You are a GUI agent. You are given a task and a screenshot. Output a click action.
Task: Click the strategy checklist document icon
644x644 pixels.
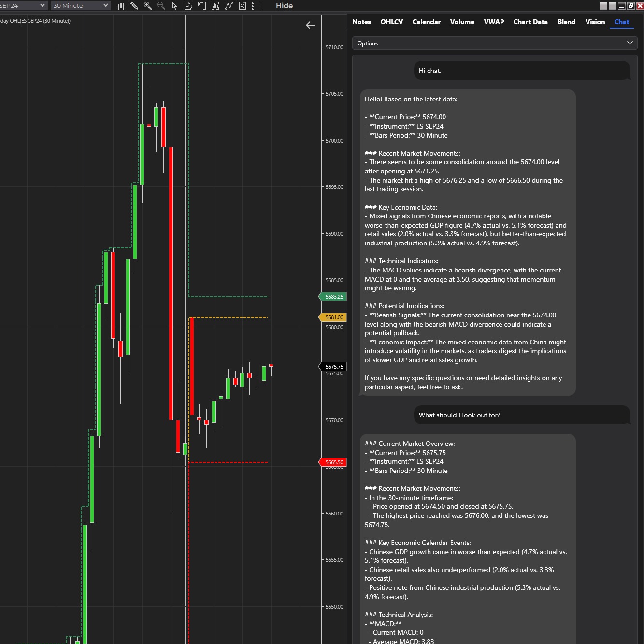pyautogui.click(x=243, y=6)
